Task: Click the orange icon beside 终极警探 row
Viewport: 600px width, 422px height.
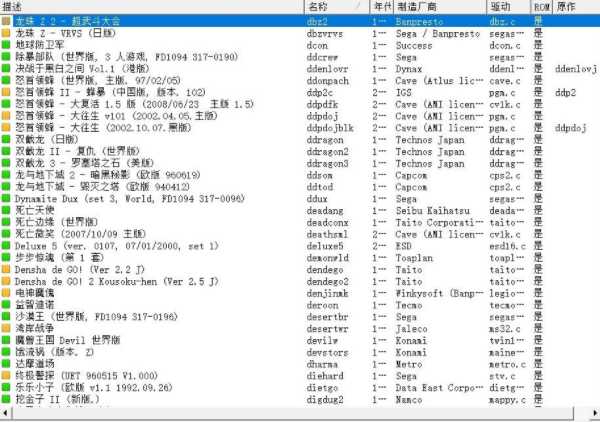Action: [6, 376]
